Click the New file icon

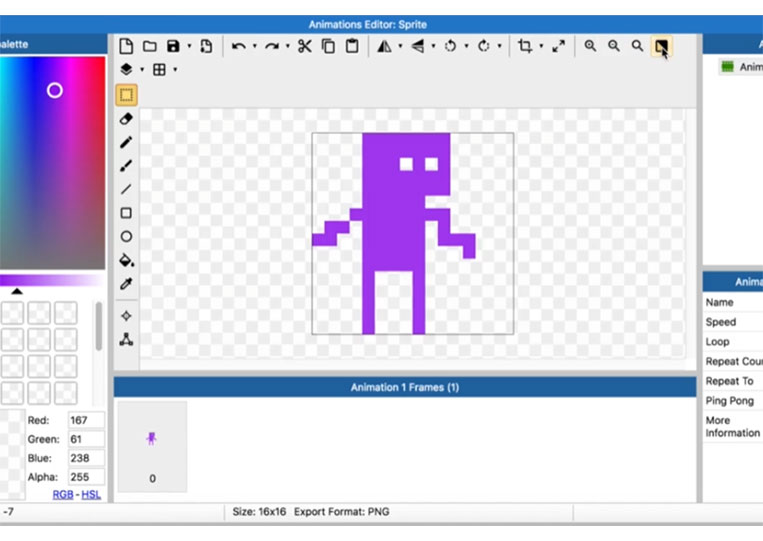126,46
